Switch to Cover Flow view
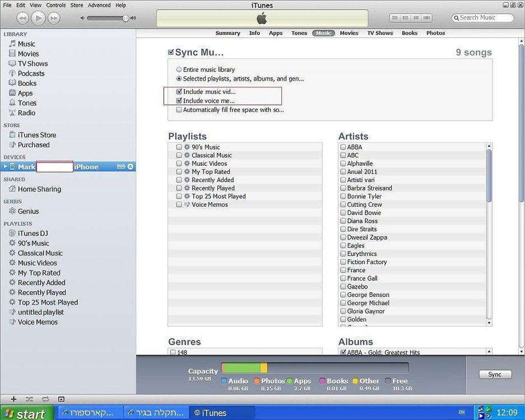 pyautogui.click(x=427, y=18)
